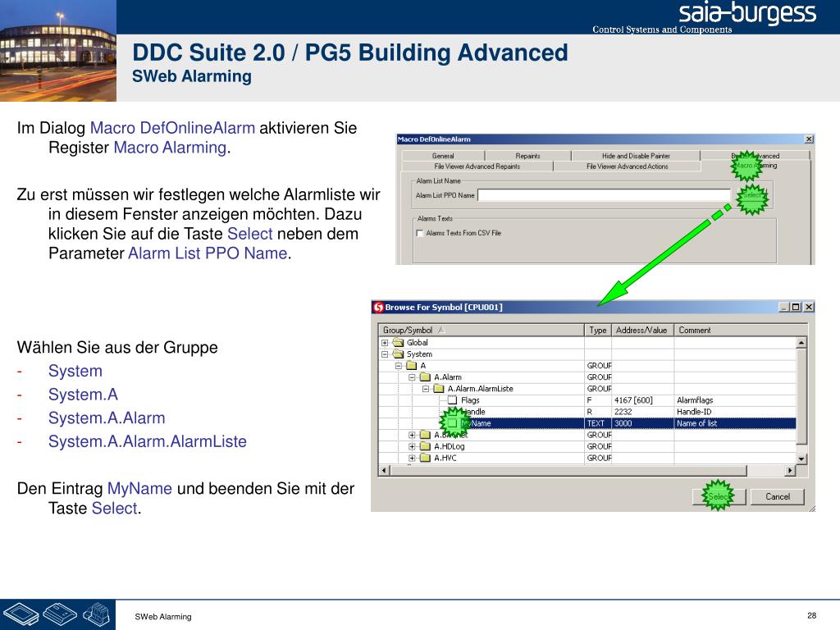
Task: Click the Browse For Symbol app icon
Action: click(x=379, y=307)
